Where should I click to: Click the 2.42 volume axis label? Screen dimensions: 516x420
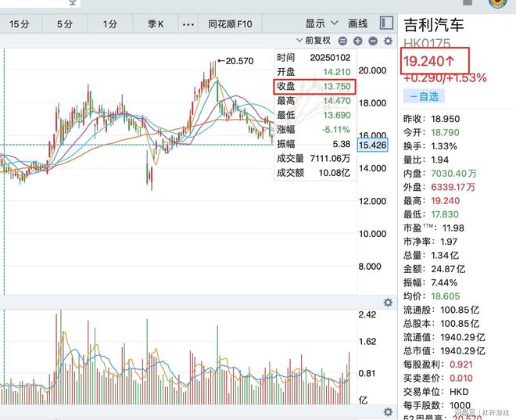click(x=367, y=314)
